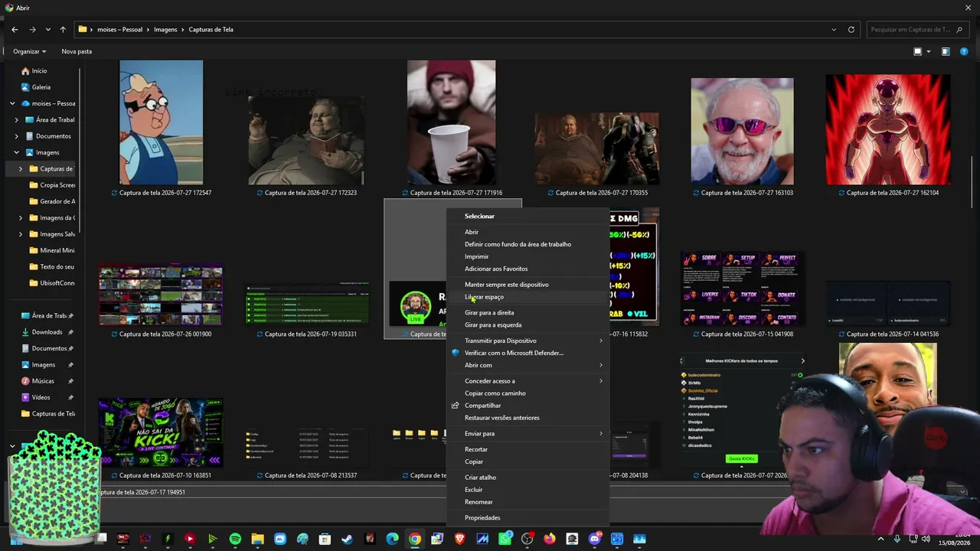
Task: Expand the Imagens da C folder node
Action: click(x=21, y=217)
